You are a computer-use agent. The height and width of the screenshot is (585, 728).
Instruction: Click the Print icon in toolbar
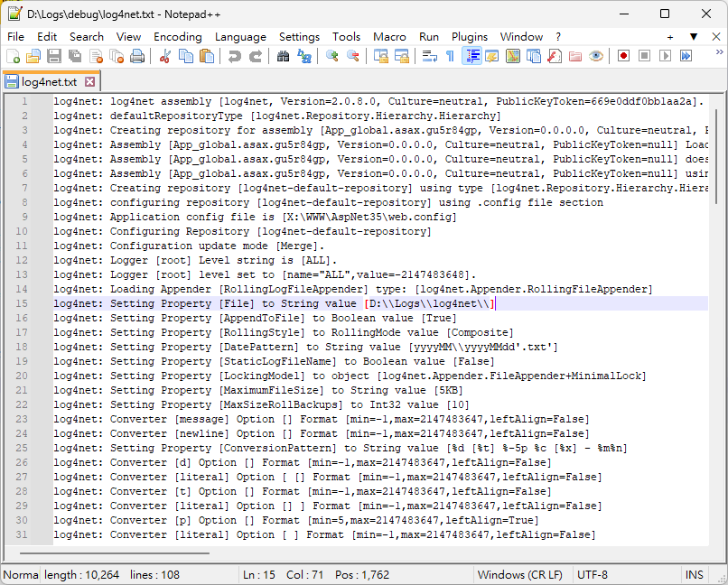(137, 56)
